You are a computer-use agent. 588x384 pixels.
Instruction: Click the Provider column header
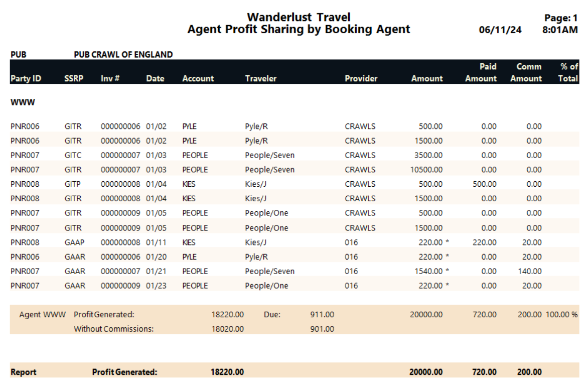361,78
